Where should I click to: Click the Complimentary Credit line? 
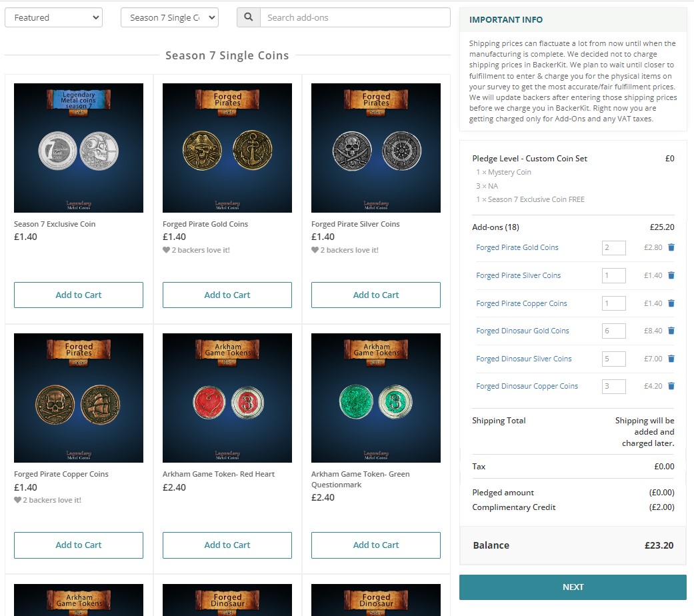click(x=573, y=507)
